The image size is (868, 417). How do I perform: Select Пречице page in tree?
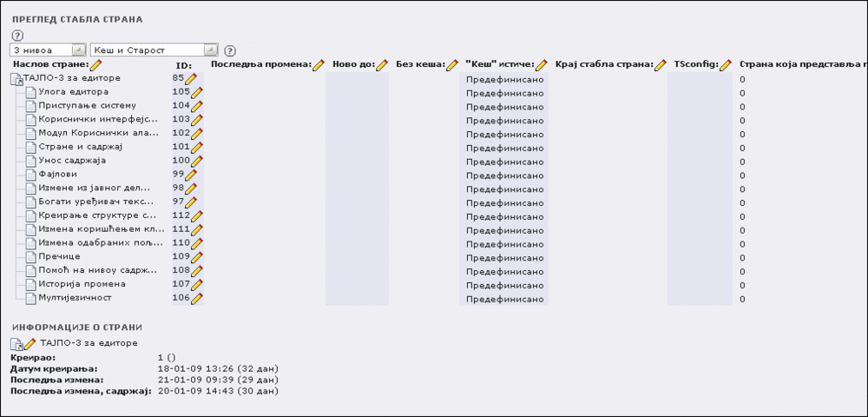click(x=59, y=256)
